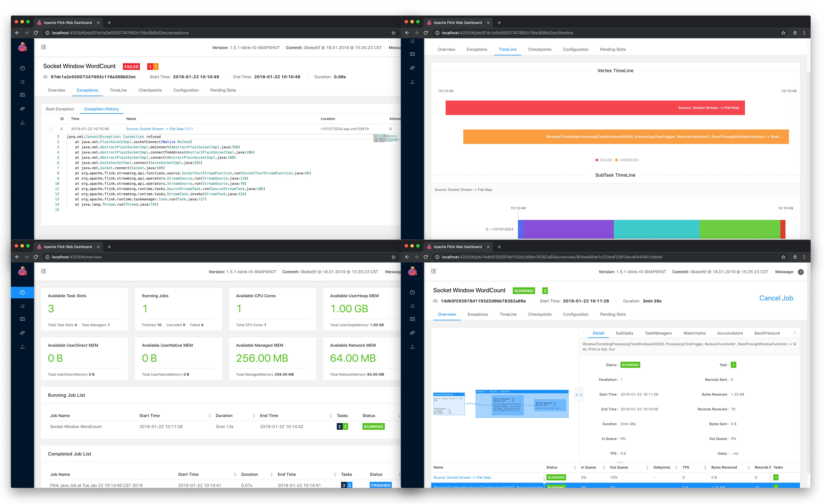
Task: Click the sidebar fold icon in the Running job window header
Action: point(433,271)
